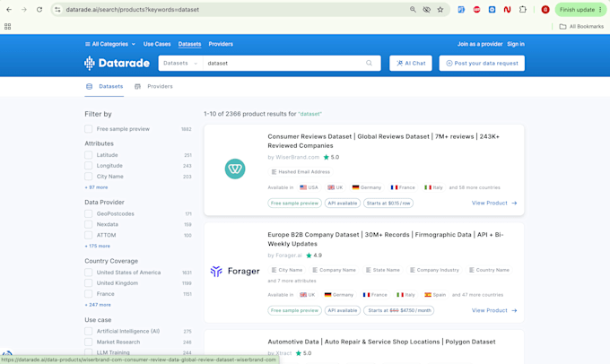Open the red N extension icon
Image resolution: width=610 pixels, height=364 pixels.
[507, 10]
